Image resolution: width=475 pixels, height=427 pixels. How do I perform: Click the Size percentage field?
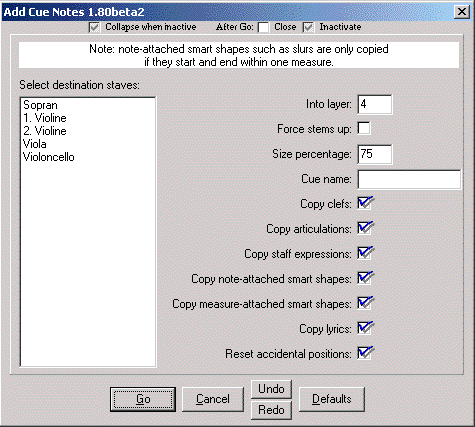pyautogui.click(x=375, y=154)
